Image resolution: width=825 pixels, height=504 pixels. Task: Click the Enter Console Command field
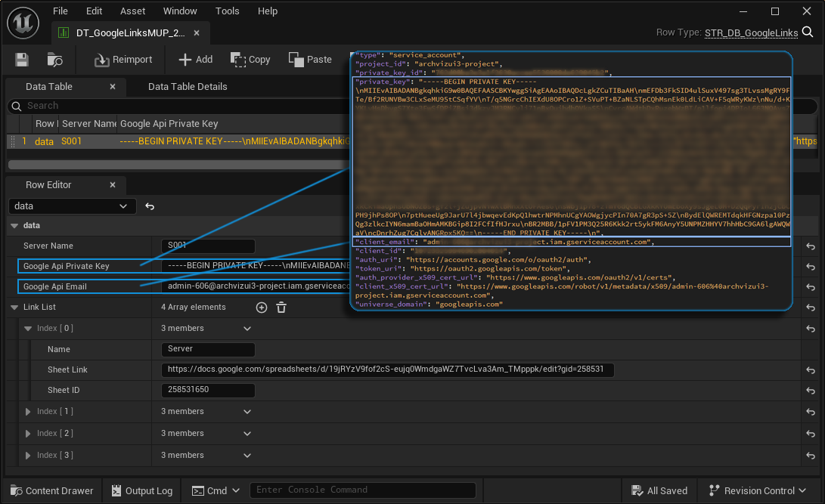pyautogui.click(x=362, y=490)
